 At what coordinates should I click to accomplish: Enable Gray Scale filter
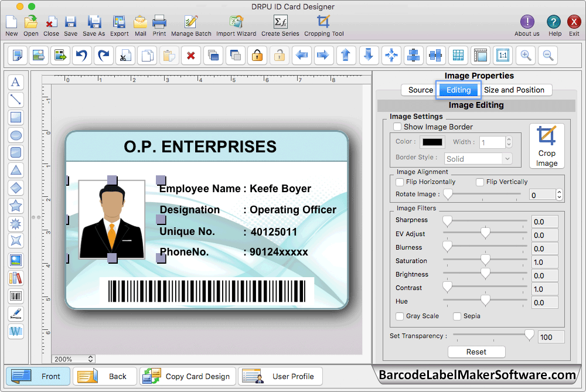(x=400, y=316)
